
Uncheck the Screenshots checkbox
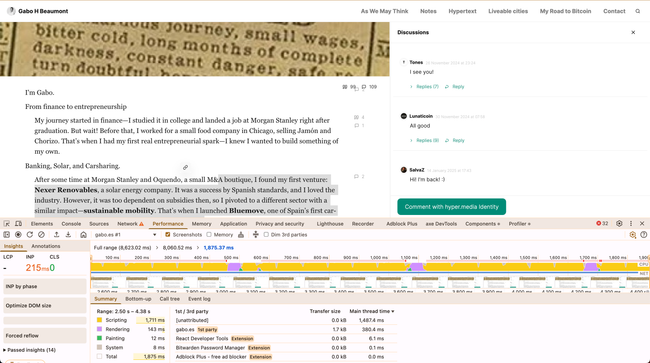[168, 235]
